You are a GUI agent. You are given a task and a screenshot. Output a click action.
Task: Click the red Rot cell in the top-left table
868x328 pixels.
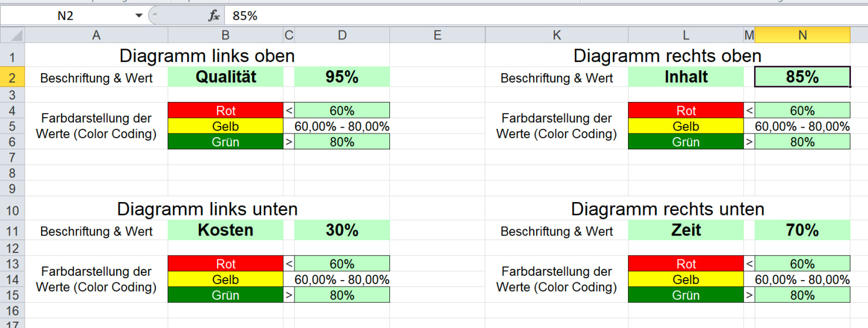(x=226, y=110)
